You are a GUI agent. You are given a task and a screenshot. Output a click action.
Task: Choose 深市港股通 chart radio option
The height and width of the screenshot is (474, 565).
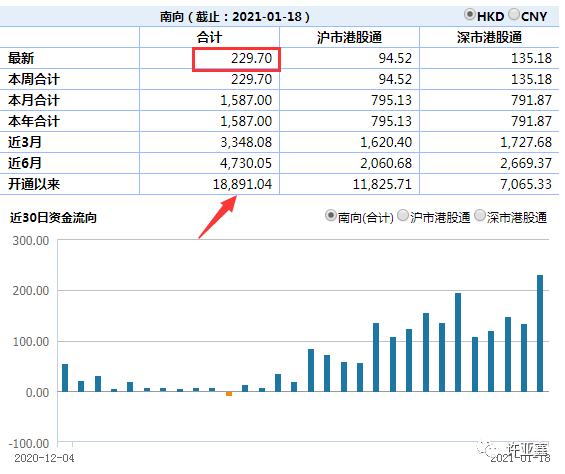click(x=480, y=216)
